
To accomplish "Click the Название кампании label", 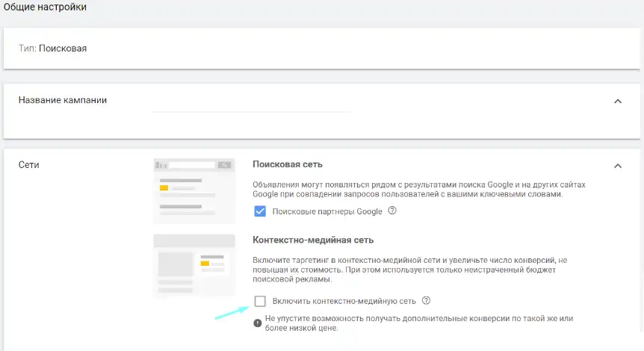I will tap(63, 100).
